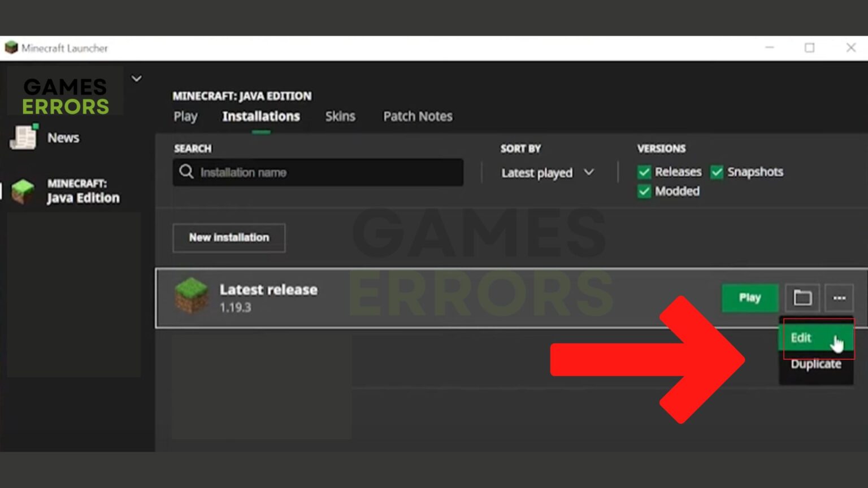868x488 pixels.
Task: Click the Latest release grass block thumbnail
Action: 192,295
